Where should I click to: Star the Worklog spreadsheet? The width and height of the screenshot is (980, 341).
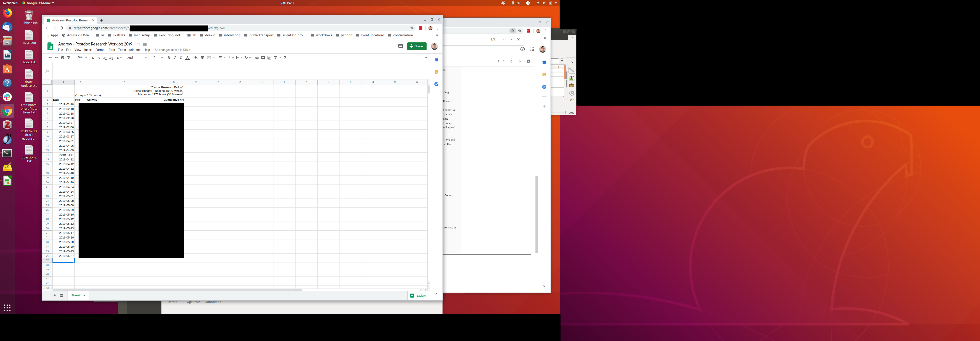click(x=138, y=44)
